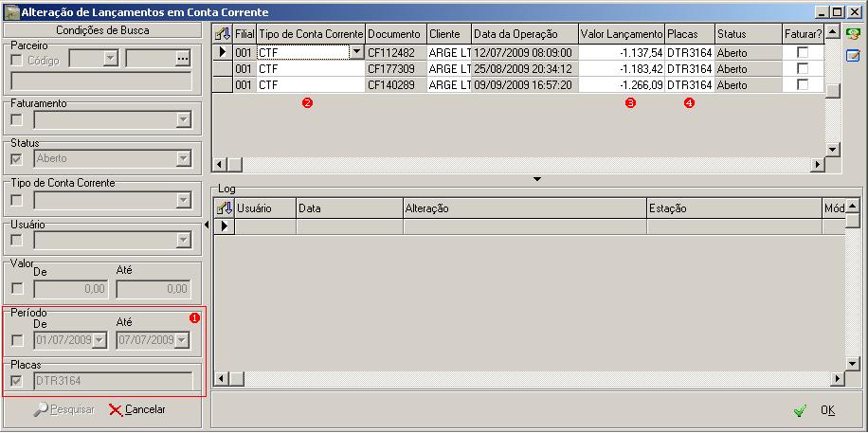
Task: Collapse grid using down-pointing splitter arrow
Action: click(x=535, y=179)
